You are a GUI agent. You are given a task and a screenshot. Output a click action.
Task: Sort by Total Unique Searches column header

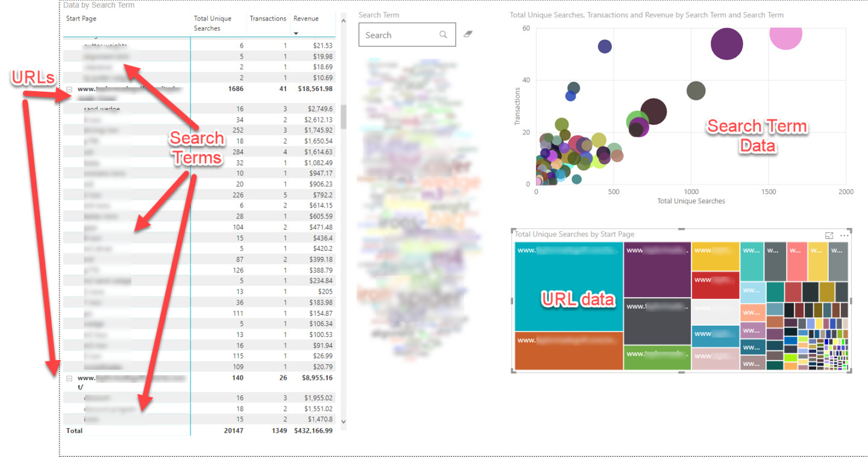(x=212, y=24)
